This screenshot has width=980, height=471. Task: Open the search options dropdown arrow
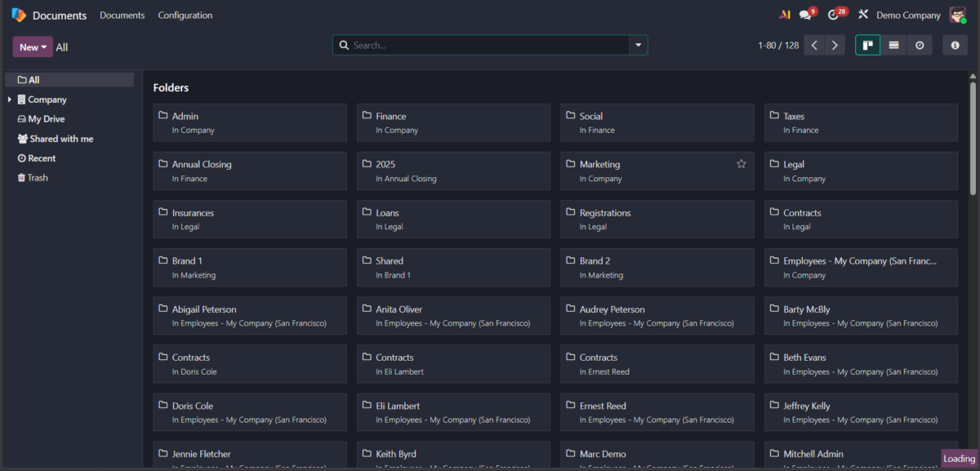point(638,46)
